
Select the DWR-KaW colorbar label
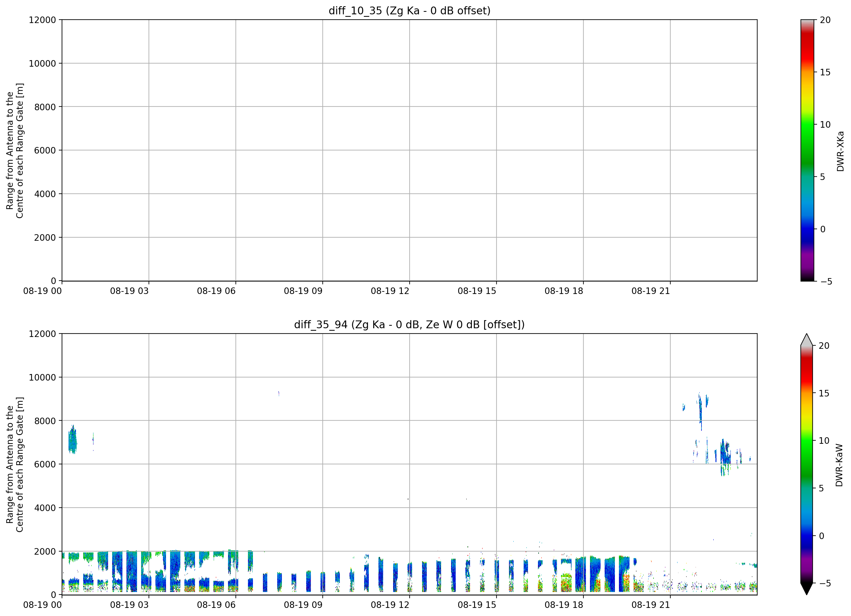839,465
